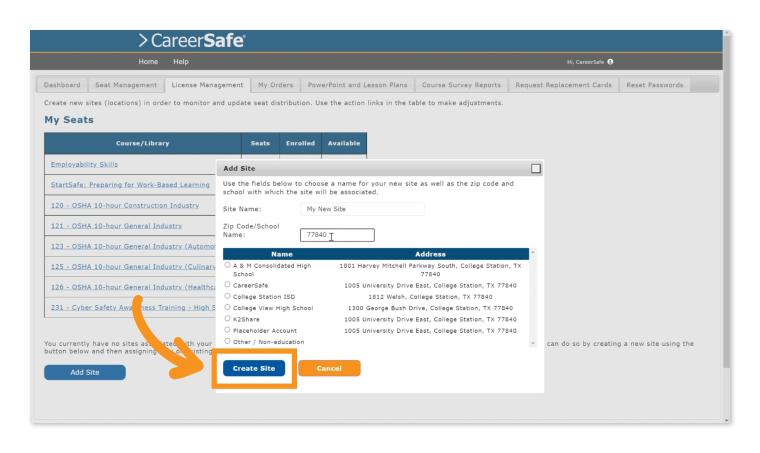
Task: Open 121 - OSHA 10-hour General Industry link
Action: tap(116, 226)
